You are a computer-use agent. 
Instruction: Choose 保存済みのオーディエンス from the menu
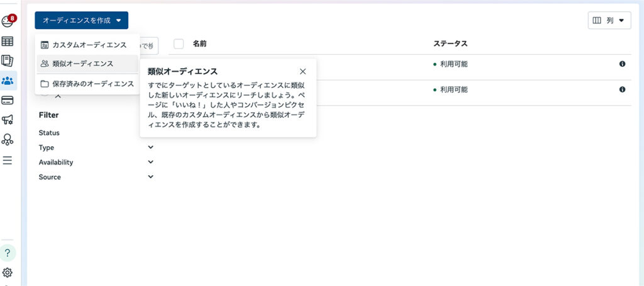pyautogui.click(x=87, y=84)
